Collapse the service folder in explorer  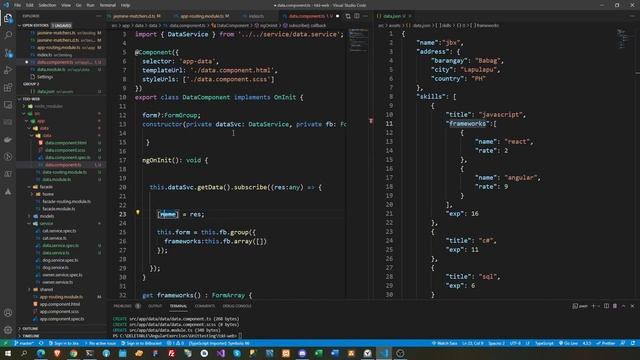46,223
